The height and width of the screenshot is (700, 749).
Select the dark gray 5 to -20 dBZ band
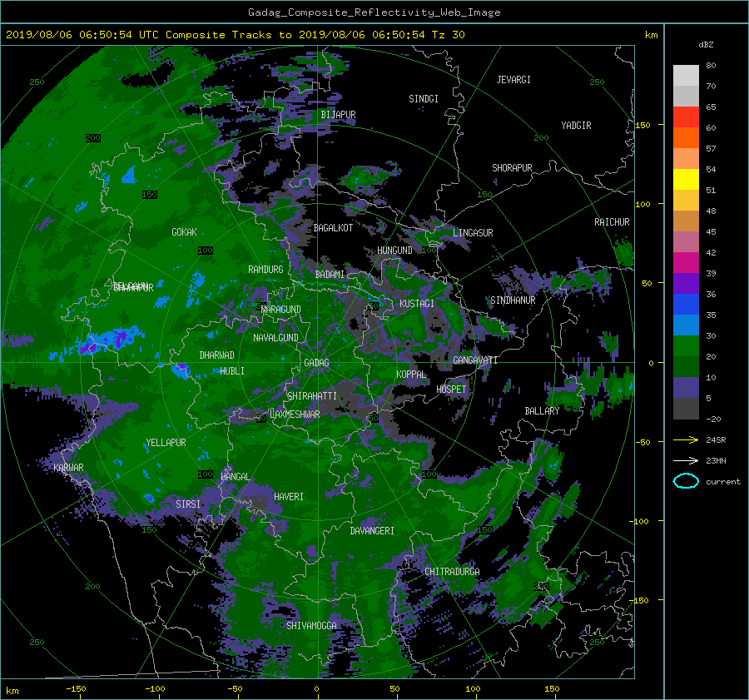point(686,409)
